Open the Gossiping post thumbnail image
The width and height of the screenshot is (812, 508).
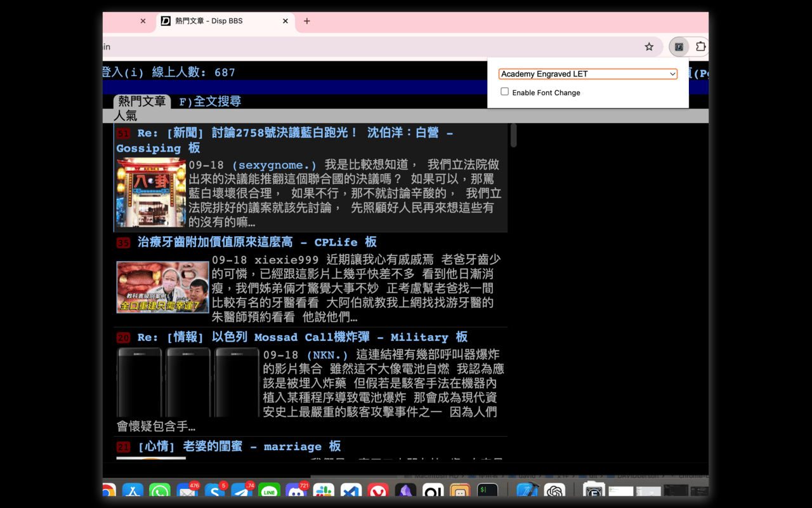point(150,192)
